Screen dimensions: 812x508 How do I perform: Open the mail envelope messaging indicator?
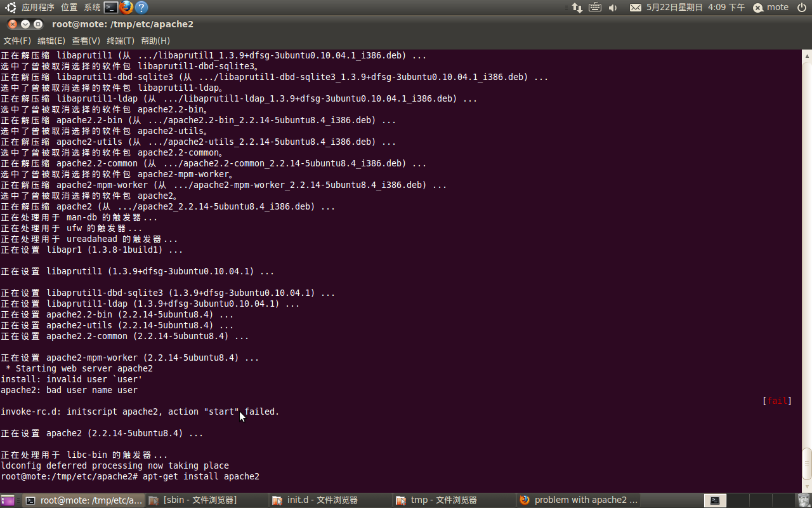coord(636,8)
